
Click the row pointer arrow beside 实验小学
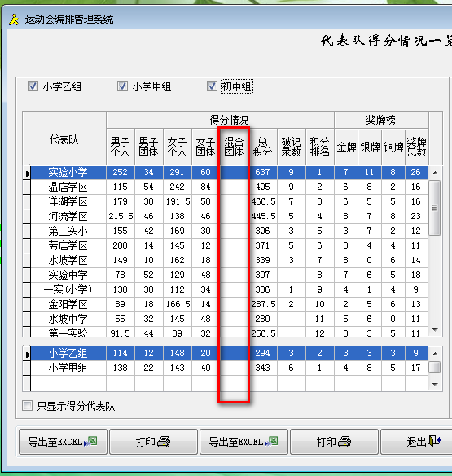click(28, 174)
